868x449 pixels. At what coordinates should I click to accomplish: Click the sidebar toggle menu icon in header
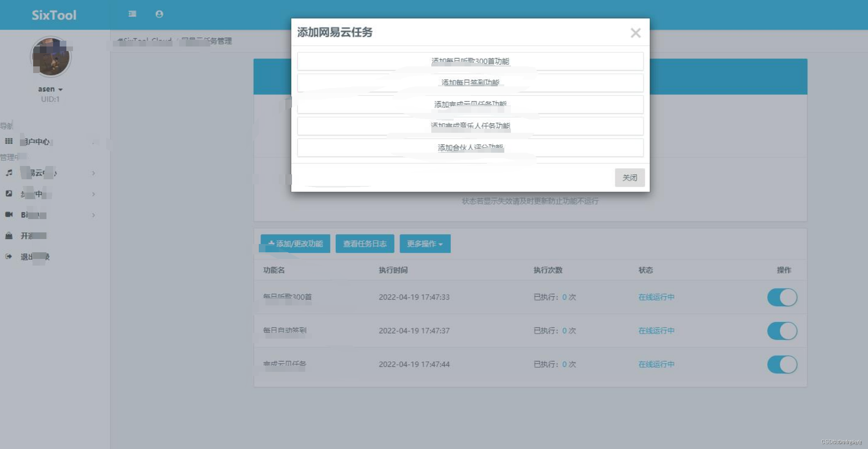pyautogui.click(x=132, y=14)
